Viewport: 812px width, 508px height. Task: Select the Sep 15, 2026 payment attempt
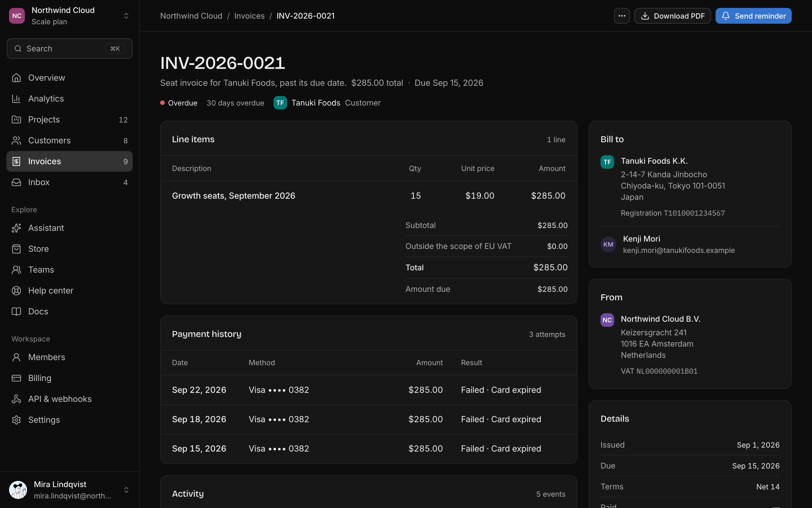coord(369,448)
